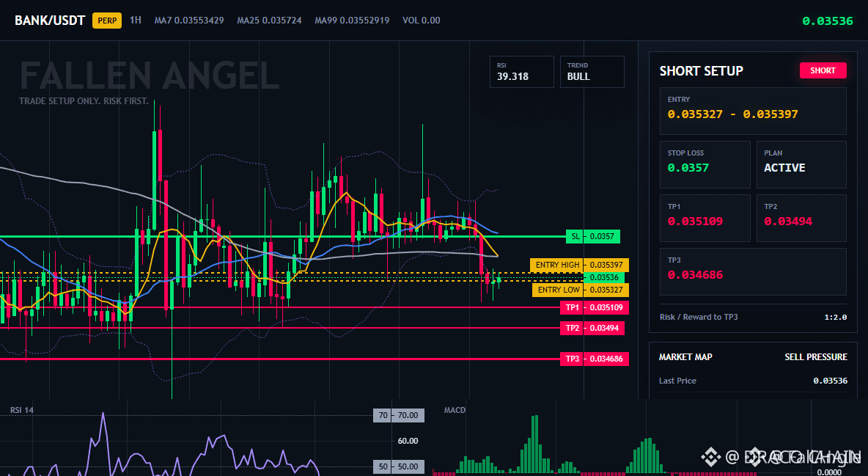Screen dimensions: 868x476
Task: Click the Last Price 0.03536 value
Action: click(x=831, y=381)
